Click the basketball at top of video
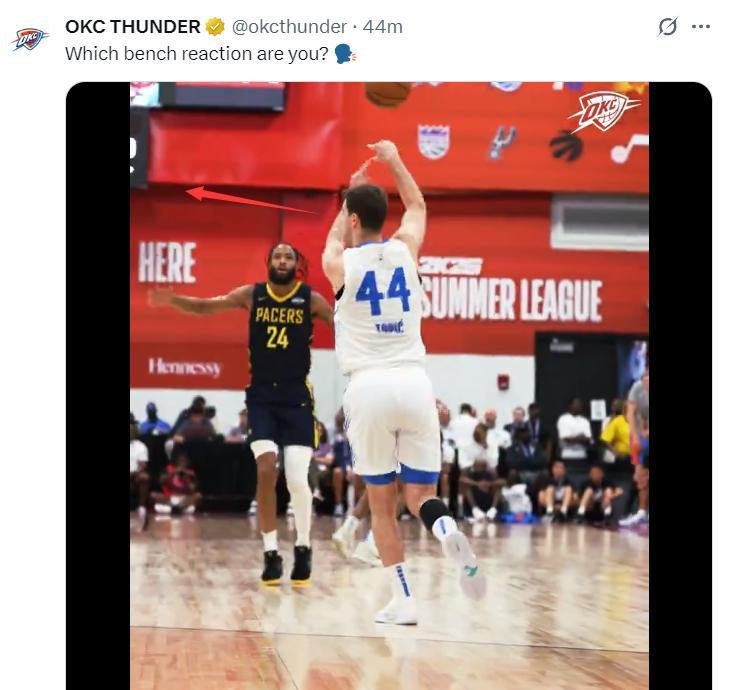 tap(388, 93)
